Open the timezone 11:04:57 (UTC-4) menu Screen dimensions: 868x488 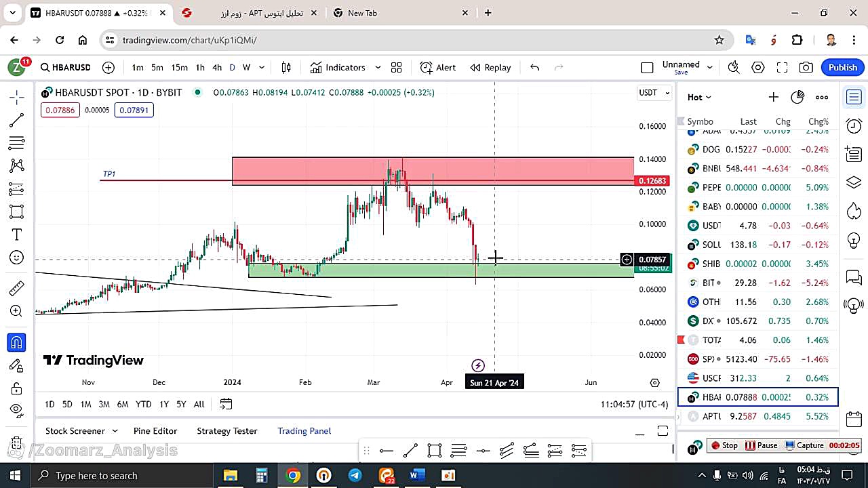click(634, 404)
